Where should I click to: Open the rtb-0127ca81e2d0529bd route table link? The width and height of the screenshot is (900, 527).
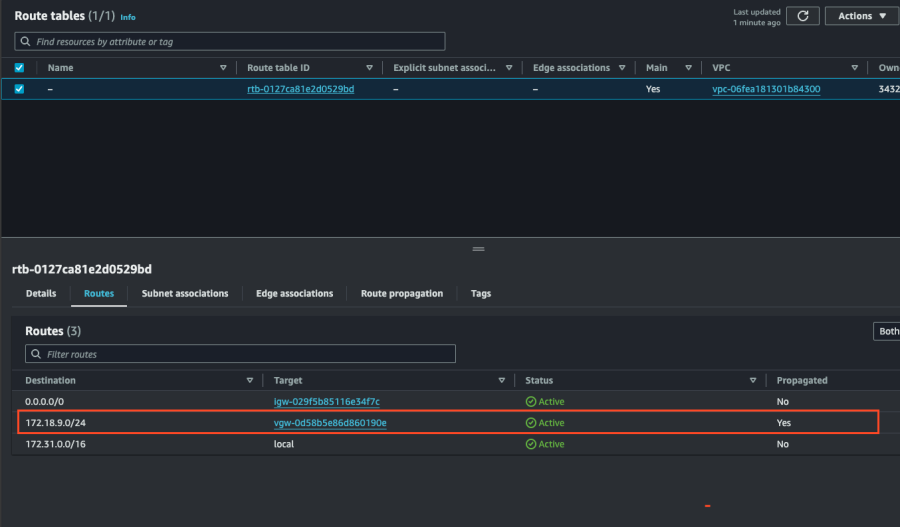(x=300, y=89)
